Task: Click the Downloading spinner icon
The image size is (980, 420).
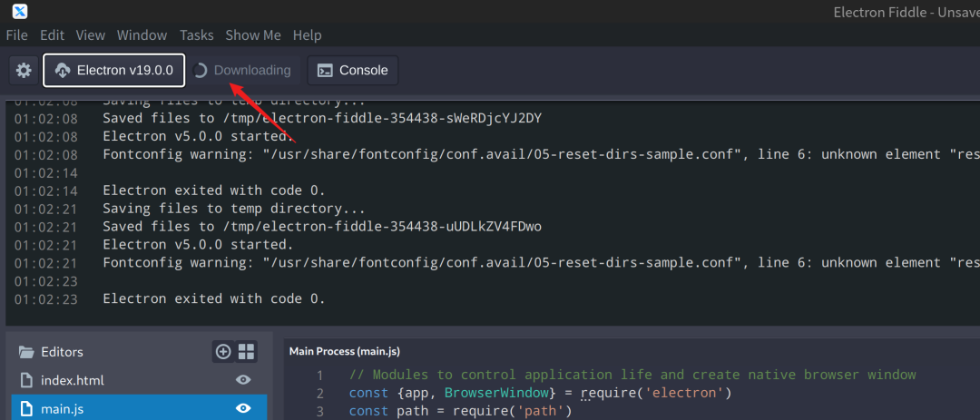Action: (x=200, y=71)
